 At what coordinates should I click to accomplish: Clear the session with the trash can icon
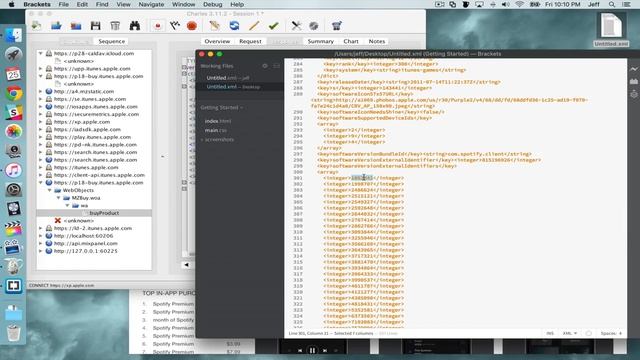[x=115, y=26]
